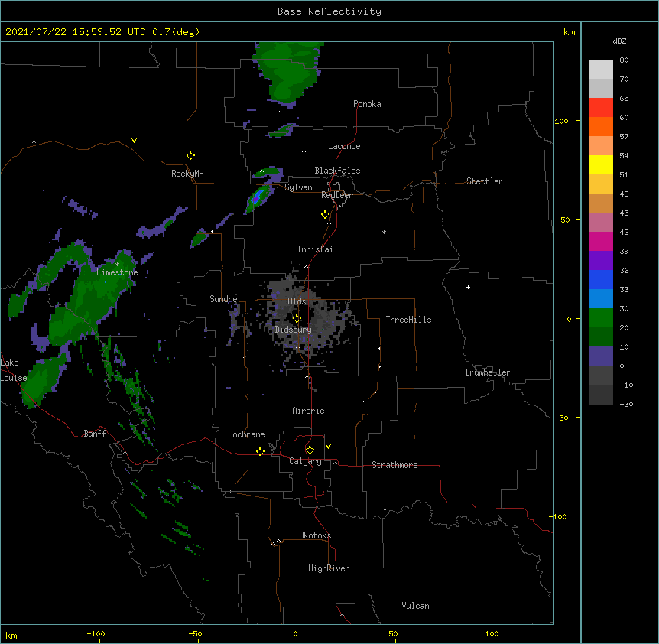Pick the white 80 dBZ legend swatch
The image size is (659, 644).
click(601, 70)
